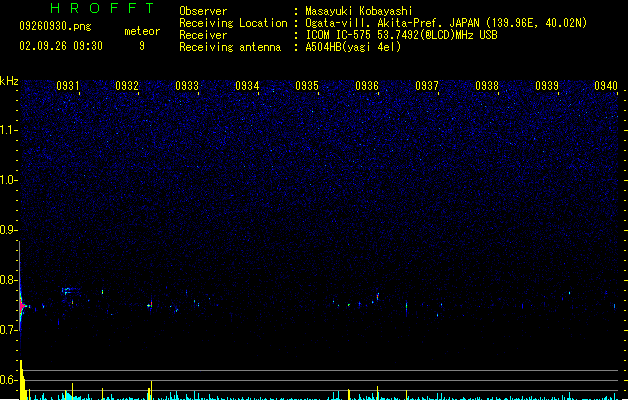Click the 0.9 kHz axis label

tap(8, 230)
